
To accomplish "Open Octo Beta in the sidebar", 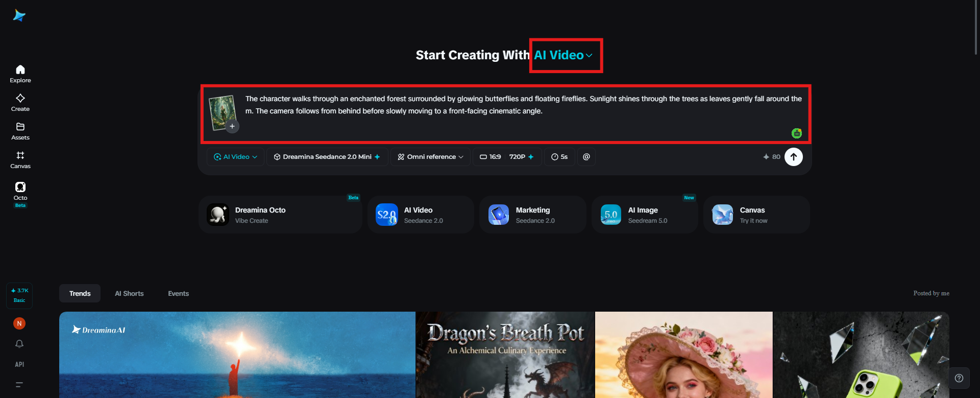I will pos(20,194).
